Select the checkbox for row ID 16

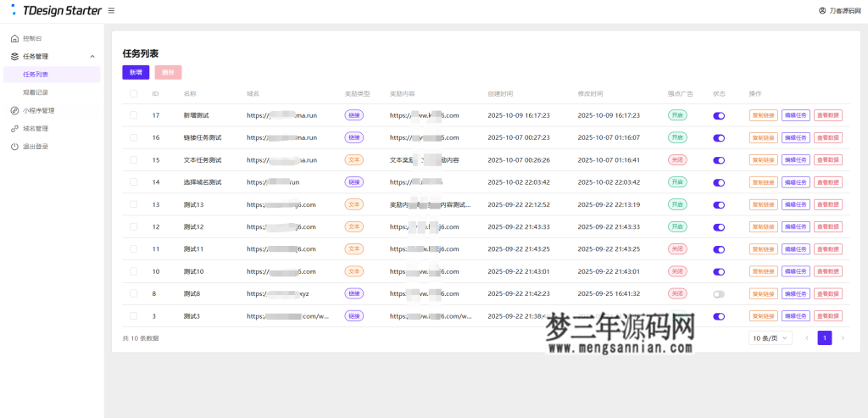(x=133, y=137)
